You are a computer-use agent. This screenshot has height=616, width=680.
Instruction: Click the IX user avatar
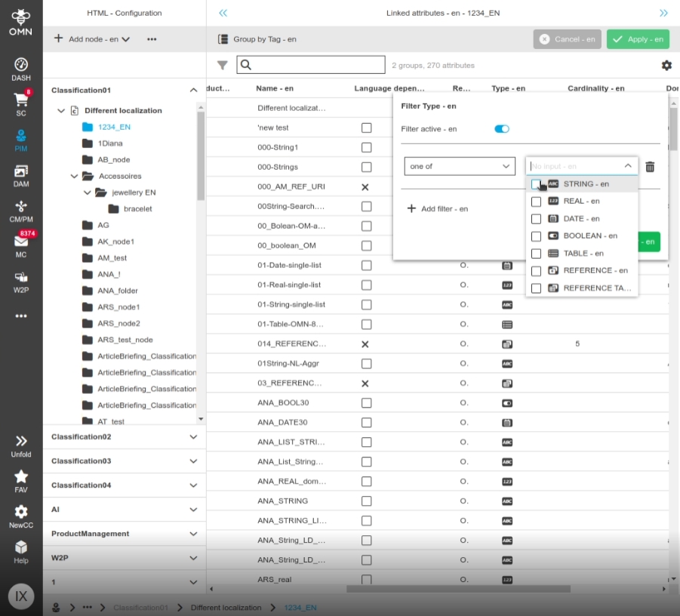[x=21, y=596]
